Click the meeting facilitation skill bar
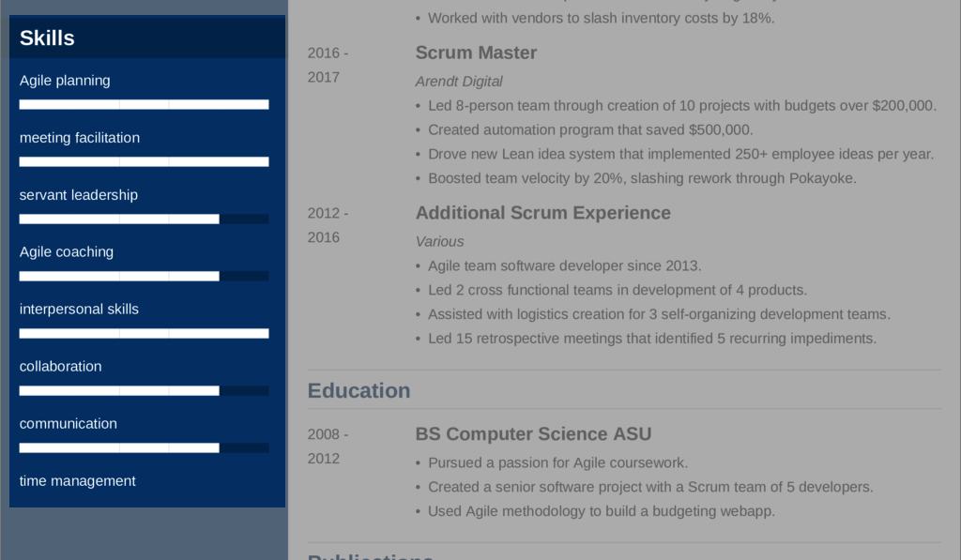The width and height of the screenshot is (961, 560). point(144,161)
